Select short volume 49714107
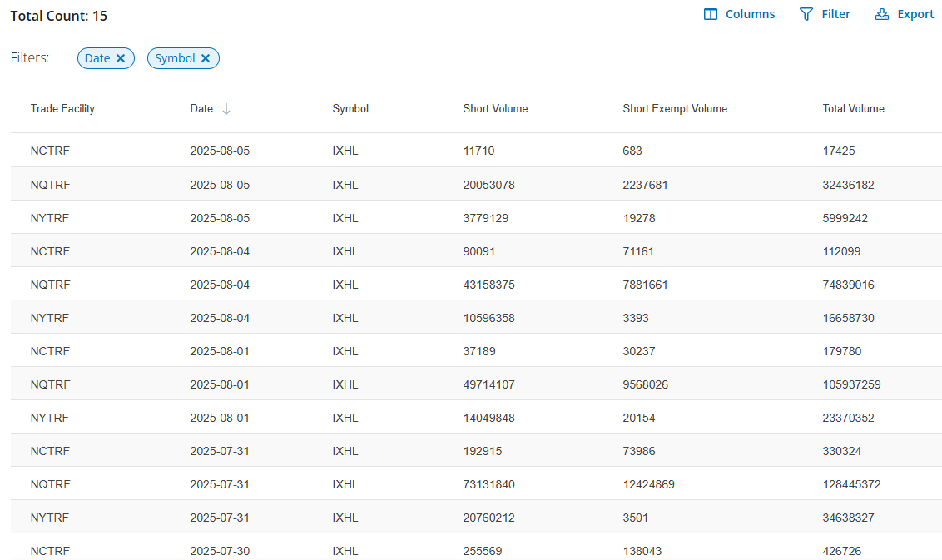Screen dimensions: 942x560 coord(488,384)
